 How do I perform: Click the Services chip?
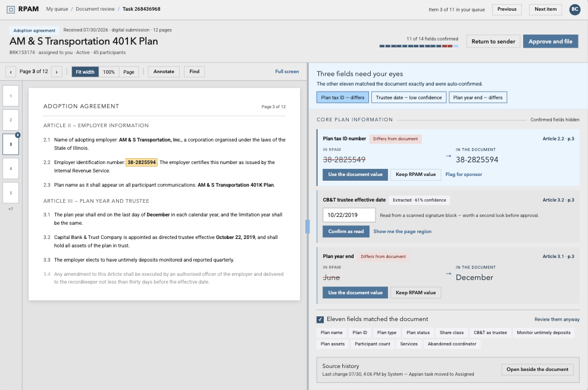tap(409, 344)
